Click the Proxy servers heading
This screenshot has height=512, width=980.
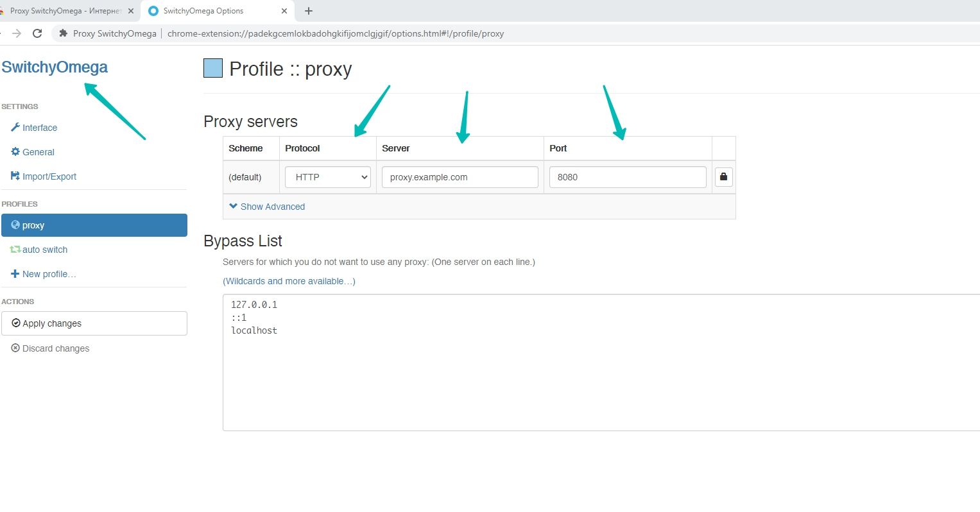coord(250,122)
